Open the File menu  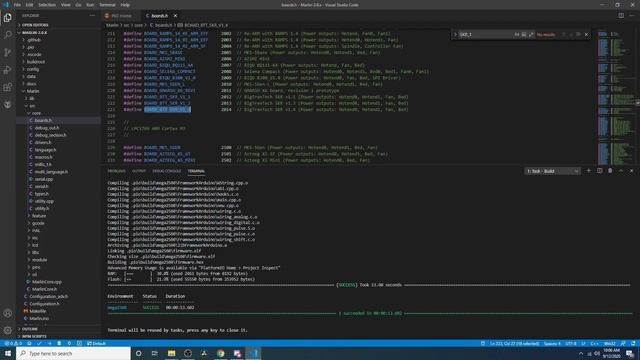[17, 5]
